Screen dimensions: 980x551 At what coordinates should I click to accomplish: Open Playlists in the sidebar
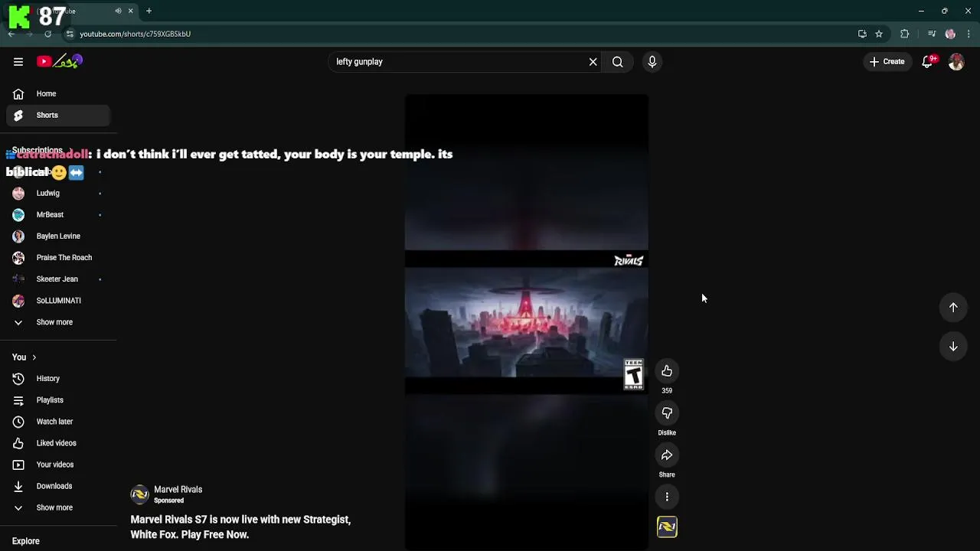tap(58, 400)
